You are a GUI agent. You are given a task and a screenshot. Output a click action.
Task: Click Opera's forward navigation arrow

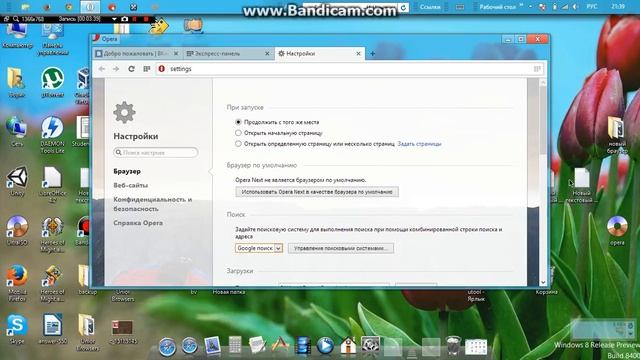point(116,69)
